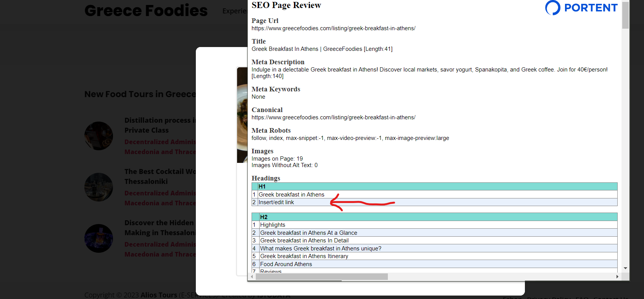Viewport: 644px width, 299px height.
Task: Open the 'Distillation process' tour title link
Action: 160,125
